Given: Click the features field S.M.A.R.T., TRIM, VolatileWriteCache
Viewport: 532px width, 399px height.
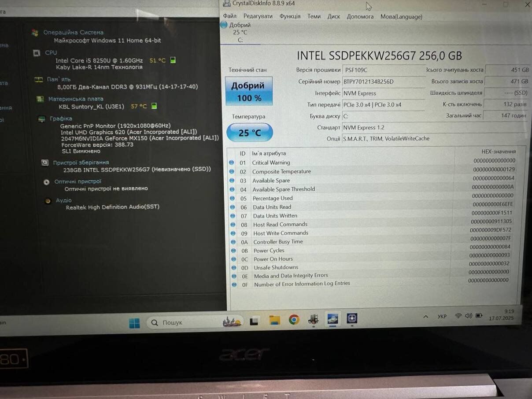Looking at the screenshot, I should pyautogui.click(x=435, y=139).
